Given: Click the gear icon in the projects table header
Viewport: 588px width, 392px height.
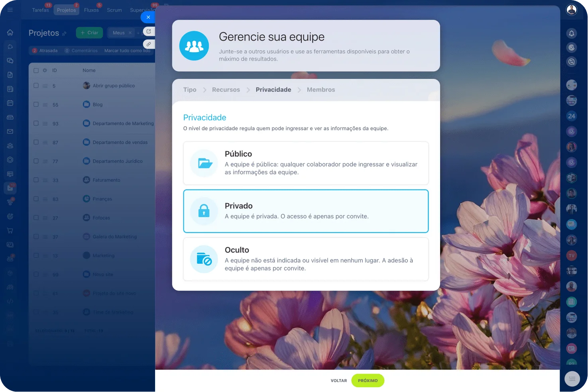Looking at the screenshot, I should click(45, 70).
